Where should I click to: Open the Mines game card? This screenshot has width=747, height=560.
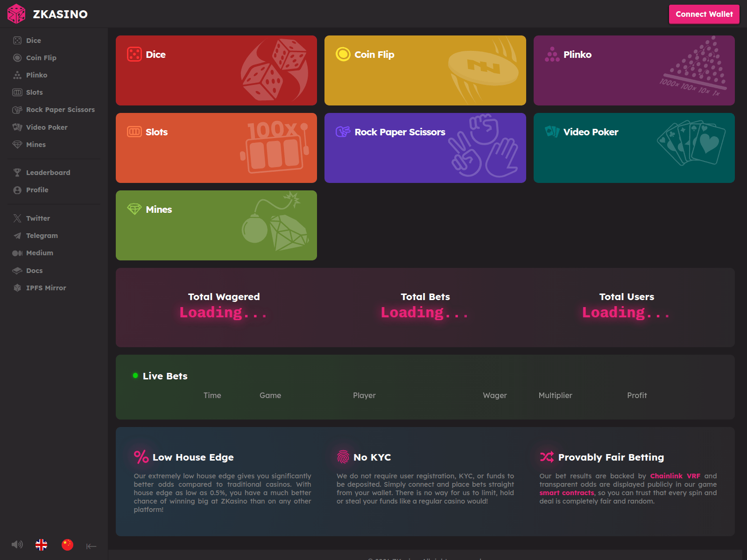216,225
